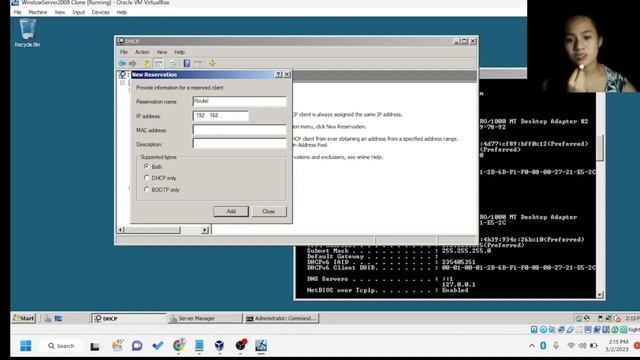Click the Close button in New Reservation
This screenshot has width=640, height=360.
pos(269,211)
